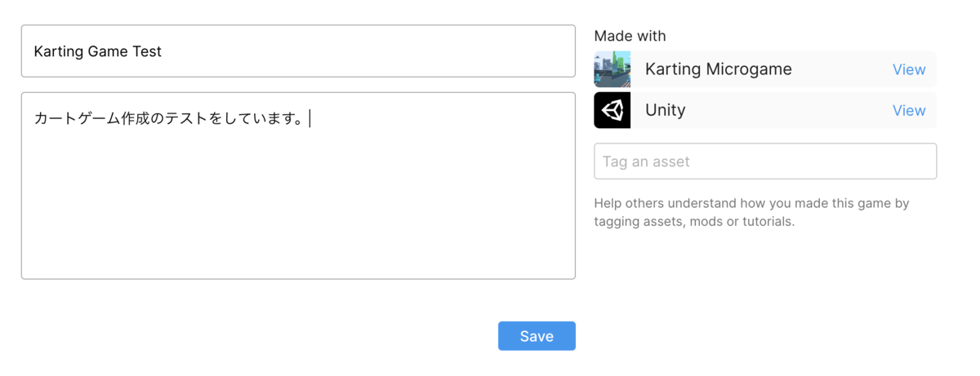Click blank space at end of title field
Viewport: 980px width, 376px height.
[367, 51]
